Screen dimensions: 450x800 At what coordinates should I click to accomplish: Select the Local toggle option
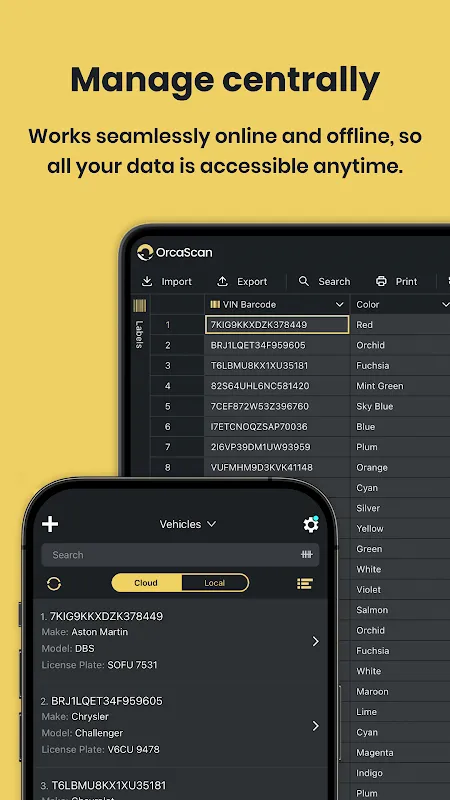pos(215,583)
